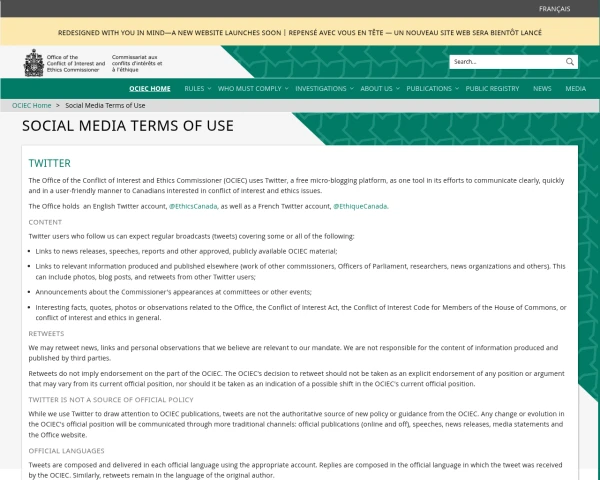Screen dimensions: 600x480
Task: Open the OCIEC Home menu item
Action: coord(150,88)
